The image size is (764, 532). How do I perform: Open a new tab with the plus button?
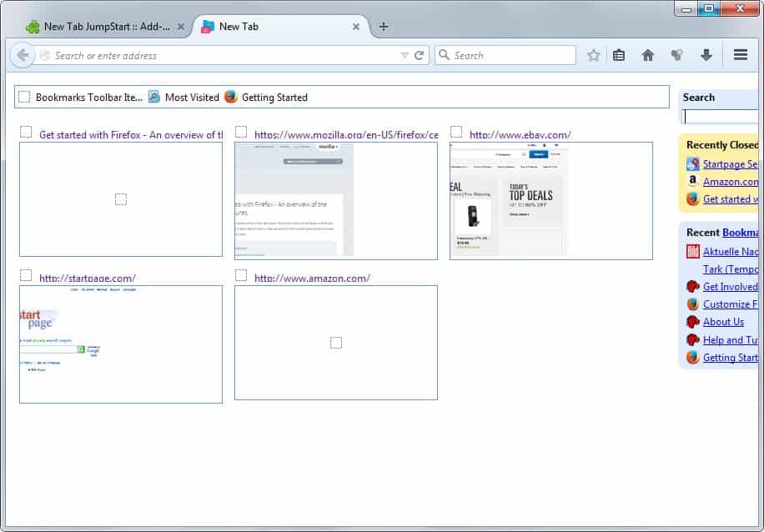tap(384, 27)
